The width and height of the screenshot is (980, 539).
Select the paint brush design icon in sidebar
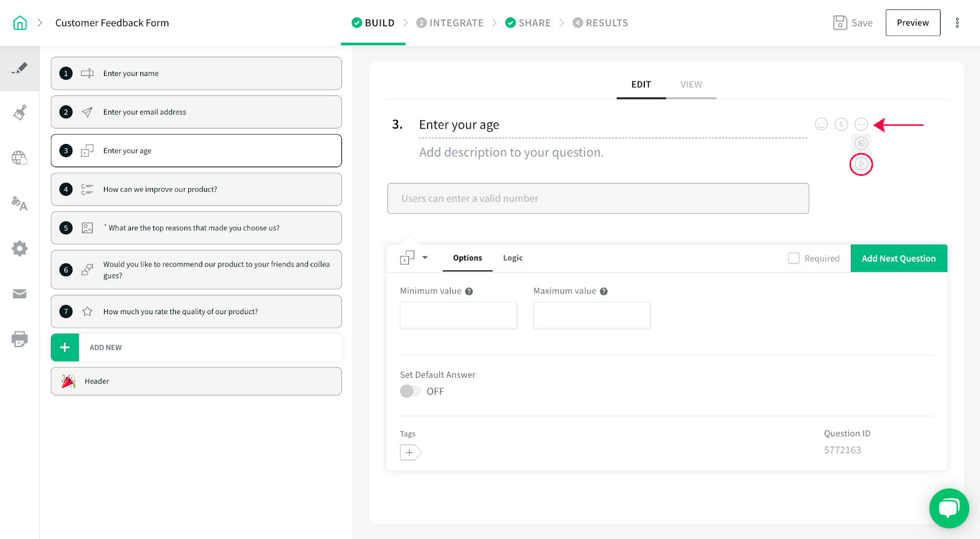click(20, 113)
